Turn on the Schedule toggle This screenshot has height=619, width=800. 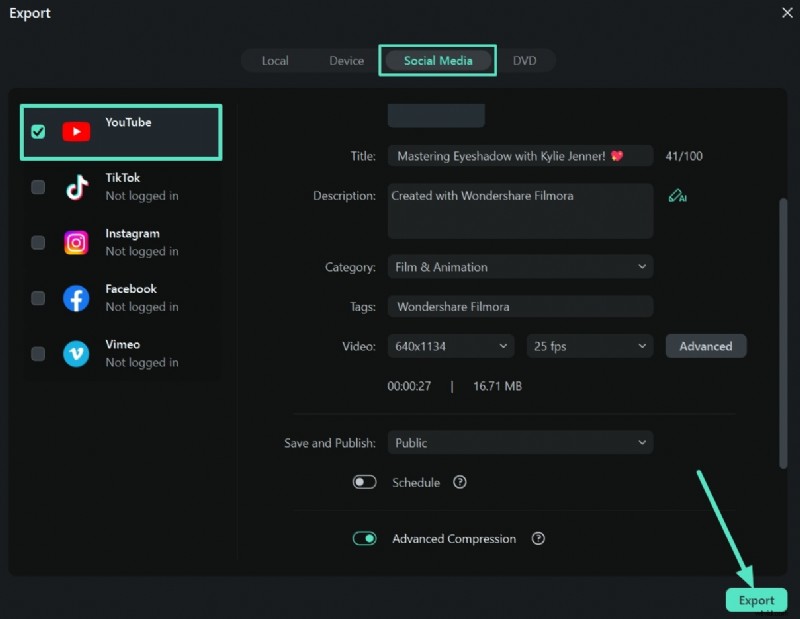364,482
